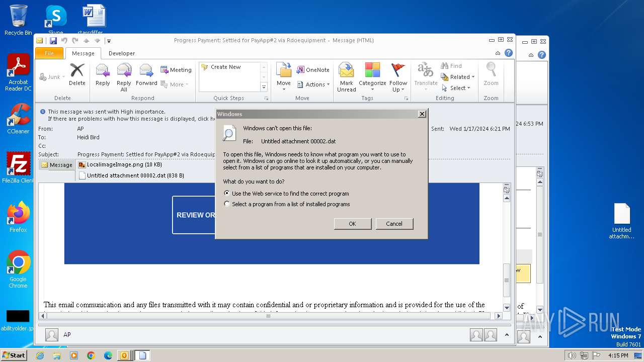
Task: Click the Forward message icon
Action: (x=146, y=74)
